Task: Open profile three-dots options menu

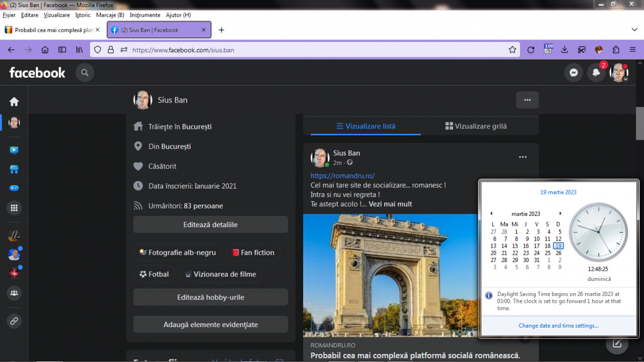Action: 527,100
